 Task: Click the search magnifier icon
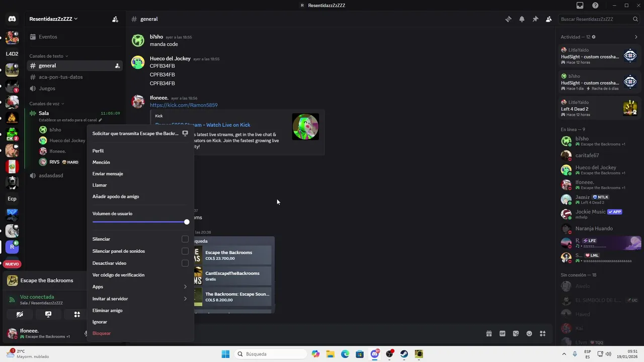tap(635, 19)
